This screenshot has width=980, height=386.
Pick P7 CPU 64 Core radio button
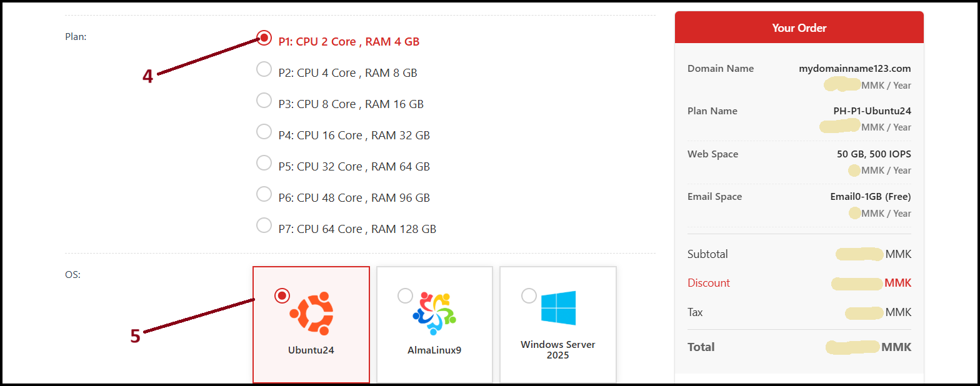coord(264,225)
